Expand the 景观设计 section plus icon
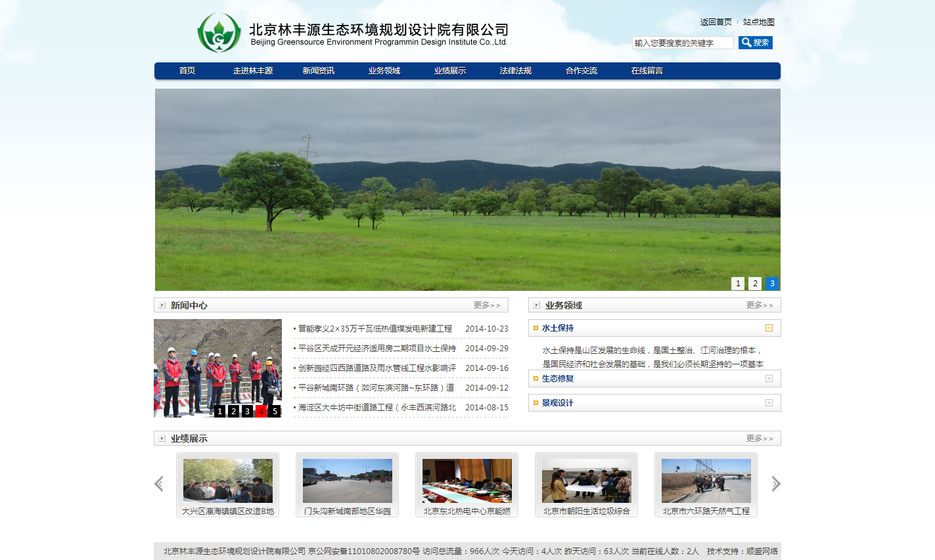The width and height of the screenshot is (935, 560). click(x=769, y=402)
